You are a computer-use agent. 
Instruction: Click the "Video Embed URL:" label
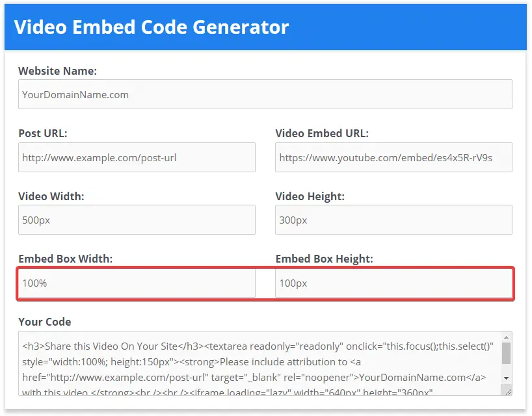[x=322, y=133]
